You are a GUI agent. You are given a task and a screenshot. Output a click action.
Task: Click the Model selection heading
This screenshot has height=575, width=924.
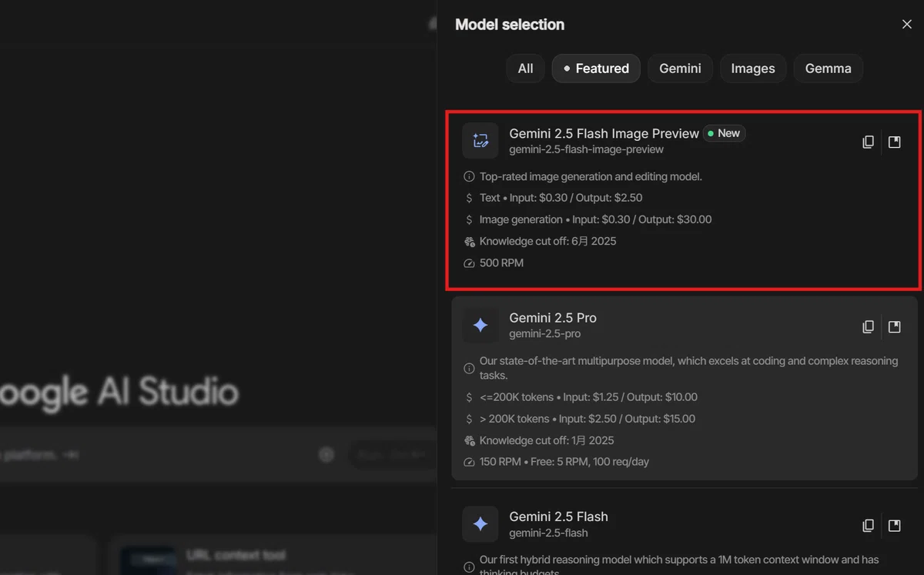pos(510,25)
